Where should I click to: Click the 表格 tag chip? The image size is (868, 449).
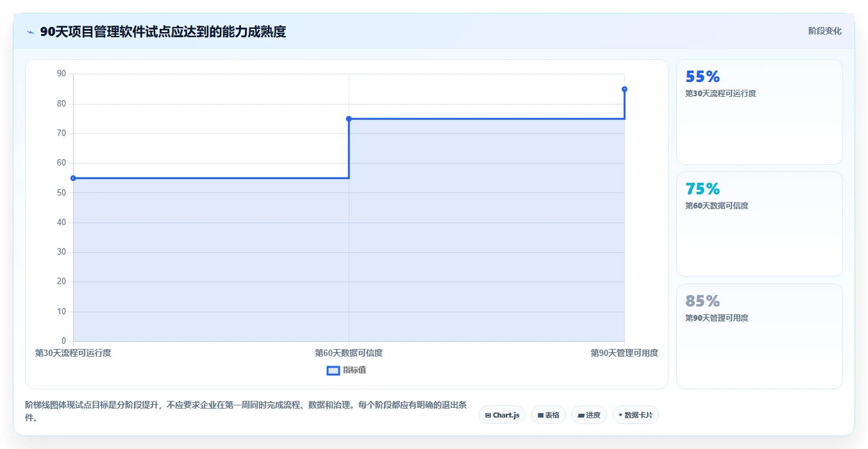(x=548, y=415)
